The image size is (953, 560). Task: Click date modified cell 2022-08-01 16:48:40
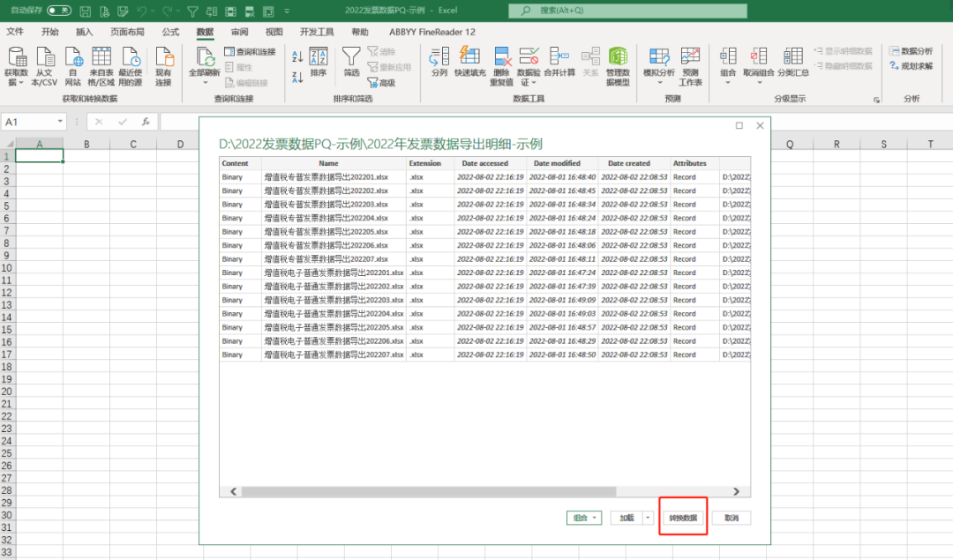[562, 177]
